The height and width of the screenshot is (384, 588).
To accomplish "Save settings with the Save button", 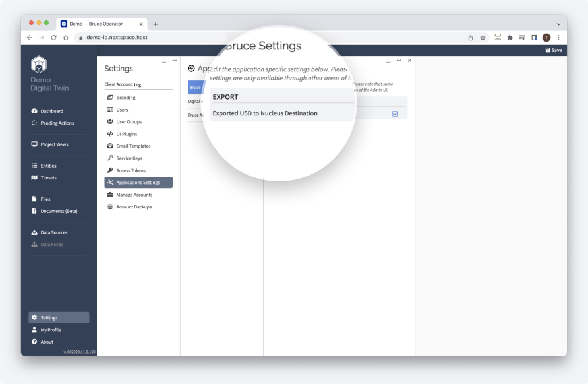I will tap(554, 50).
